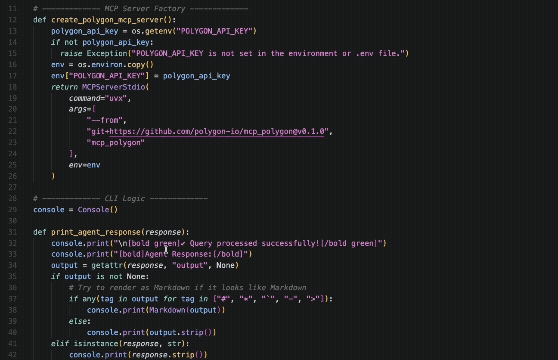
Task: Click the Console() constructor call
Action: click(x=98, y=210)
